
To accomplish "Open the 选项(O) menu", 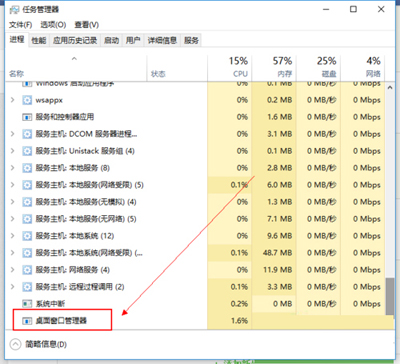I will [53, 25].
